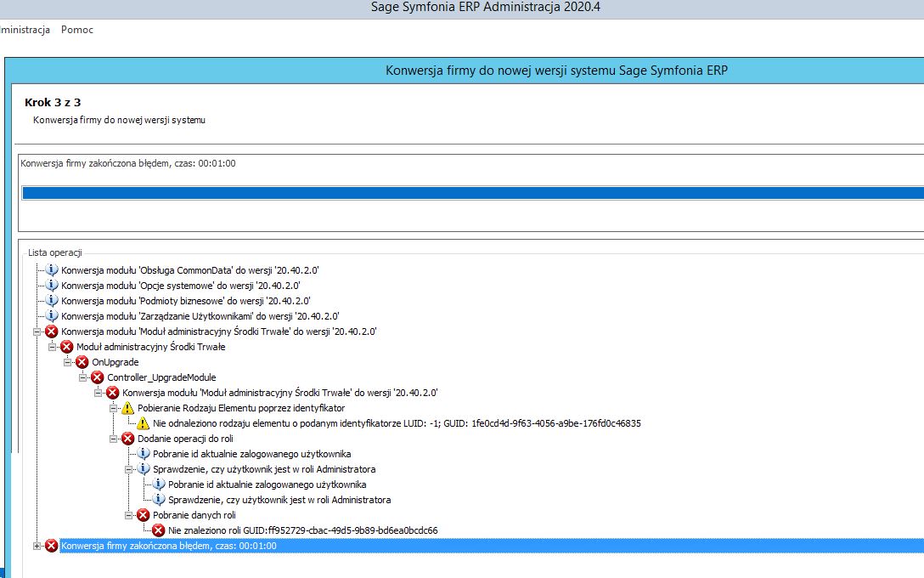Select highlighted 'Konwersja firmy zakończona błędem' tree row text
This screenshot has height=578, width=924.
click(168, 546)
